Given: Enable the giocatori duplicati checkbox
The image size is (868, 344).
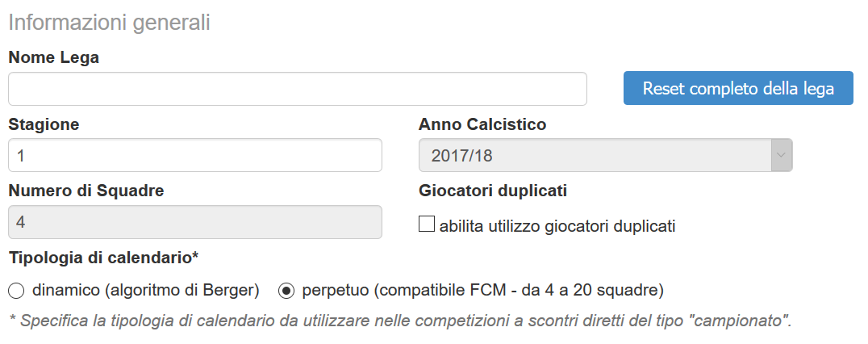Looking at the screenshot, I should coord(427,224).
